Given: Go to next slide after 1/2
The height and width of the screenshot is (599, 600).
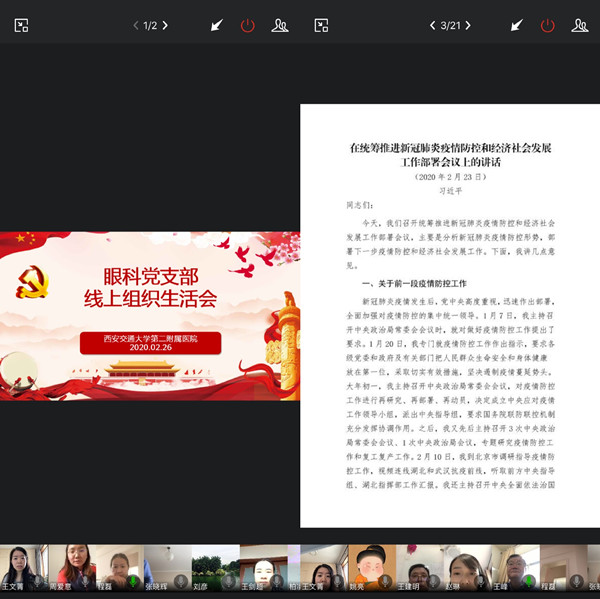Looking at the screenshot, I should [x=166, y=25].
